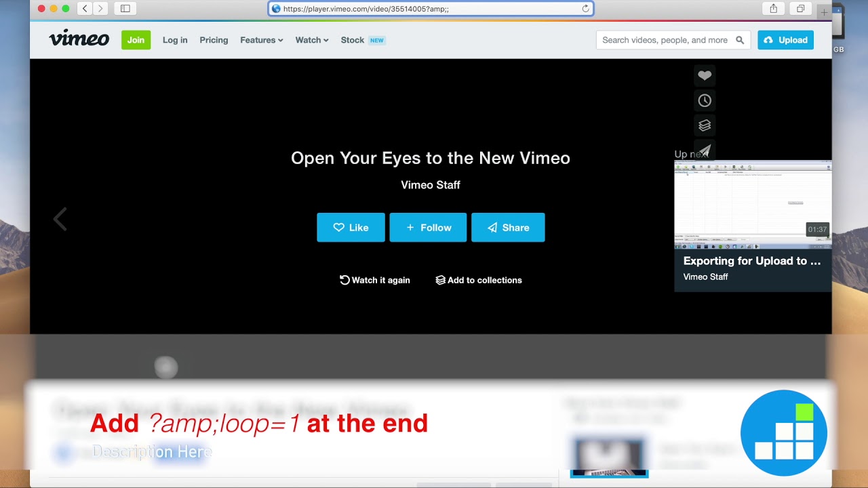Open the Up next video thumbnail

pyautogui.click(x=753, y=205)
